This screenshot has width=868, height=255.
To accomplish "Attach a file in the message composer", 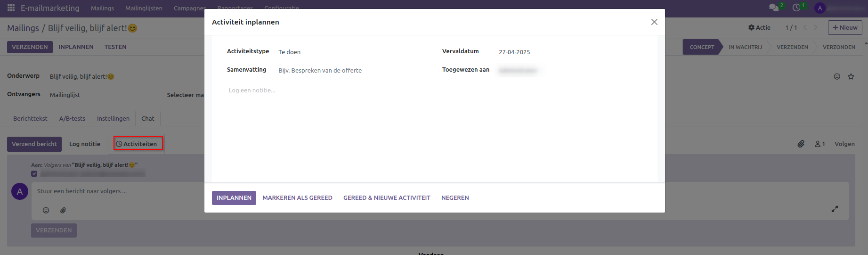I will tap(63, 210).
